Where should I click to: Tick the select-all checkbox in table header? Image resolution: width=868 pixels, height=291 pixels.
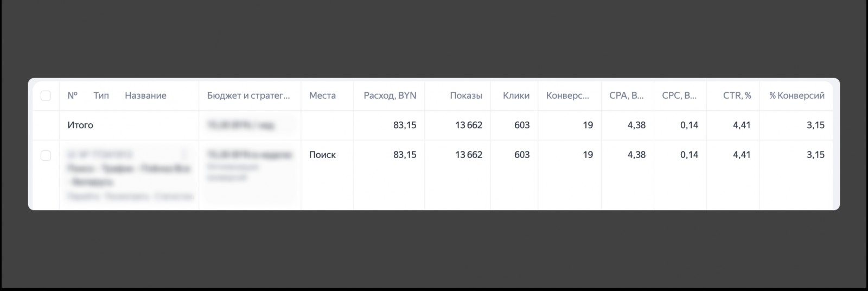pyautogui.click(x=46, y=96)
